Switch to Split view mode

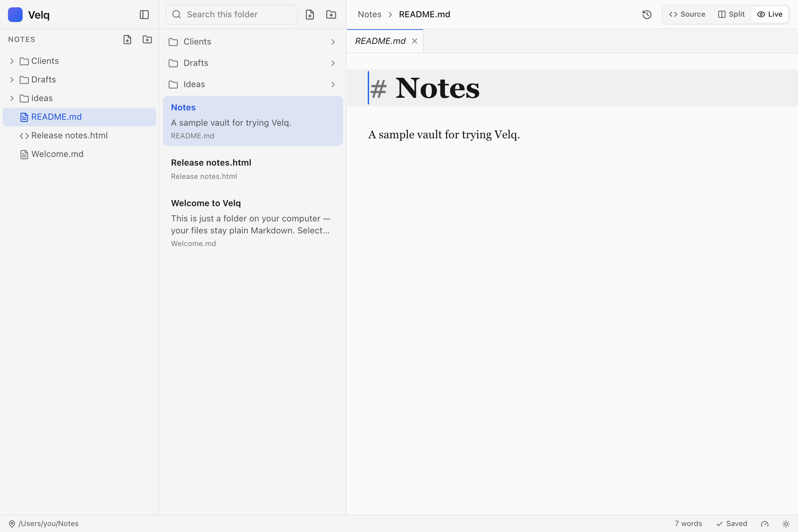[731, 14]
